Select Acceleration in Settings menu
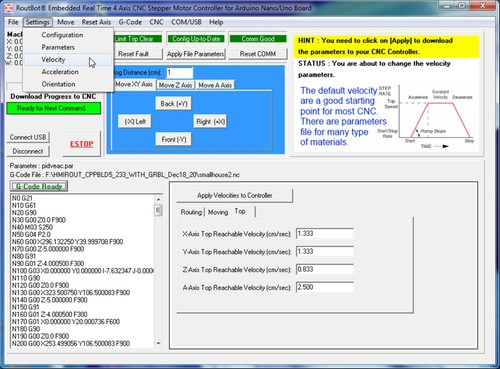Image resolution: width=500 pixels, height=369 pixels. pos(60,72)
